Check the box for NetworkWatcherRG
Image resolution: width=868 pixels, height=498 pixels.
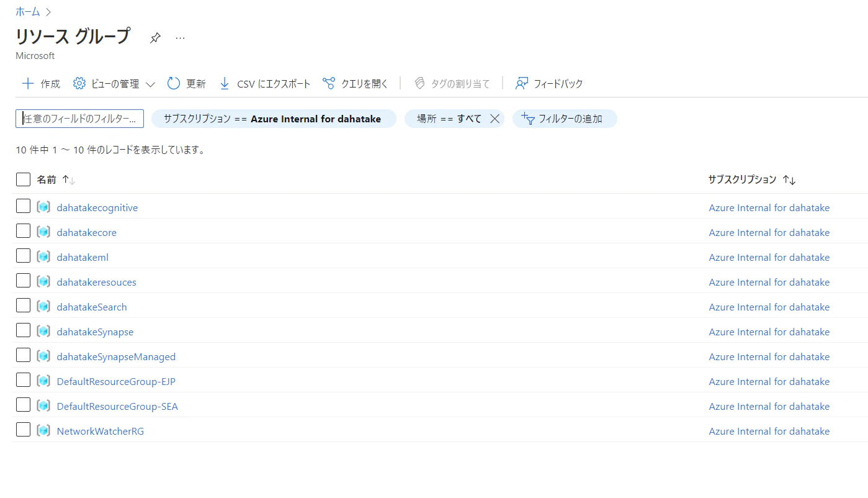click(x=23, y=429)
